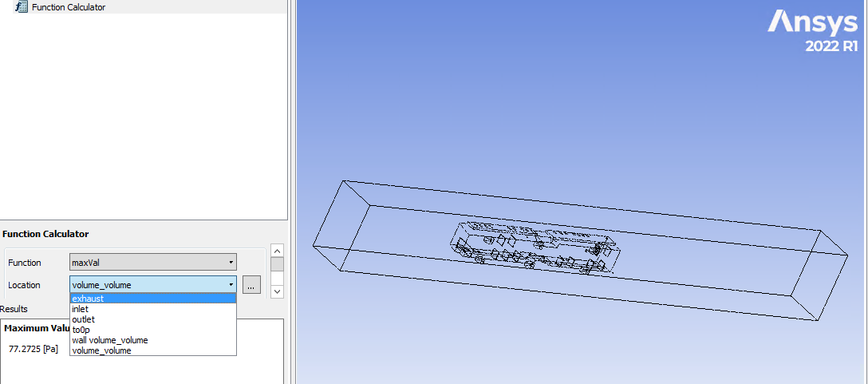Open the Function dropdown showing maxVal

coord(153,262)
